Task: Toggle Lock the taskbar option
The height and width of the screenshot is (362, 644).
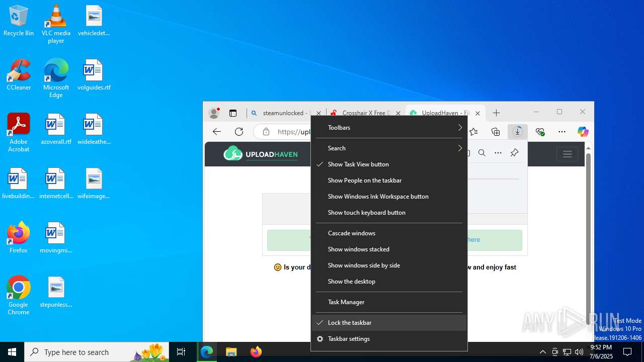Action: [389, 323]
